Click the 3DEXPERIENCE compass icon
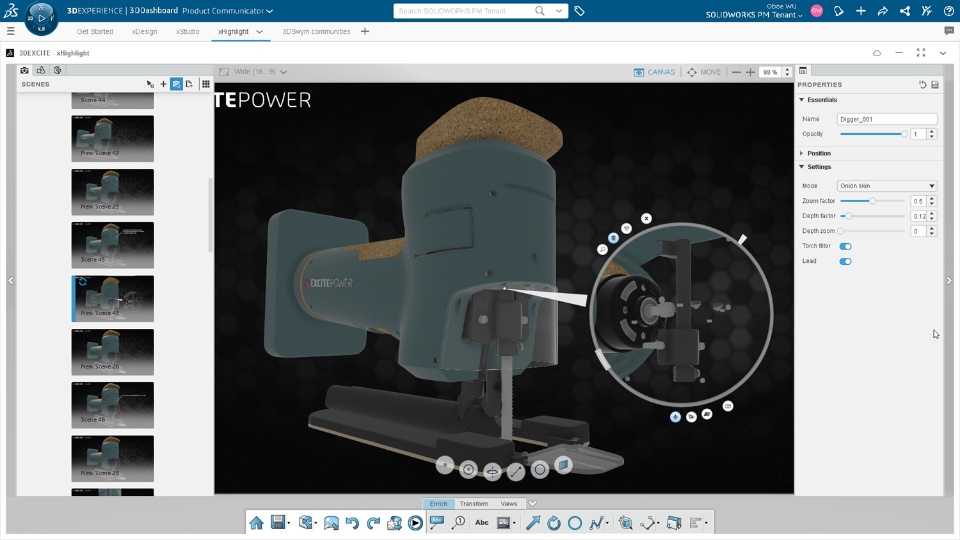 pos(41,17)
